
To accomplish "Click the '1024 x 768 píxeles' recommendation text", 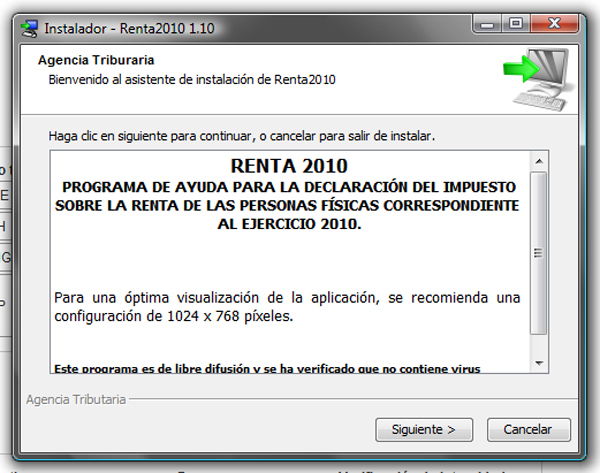I will (230, 316).
